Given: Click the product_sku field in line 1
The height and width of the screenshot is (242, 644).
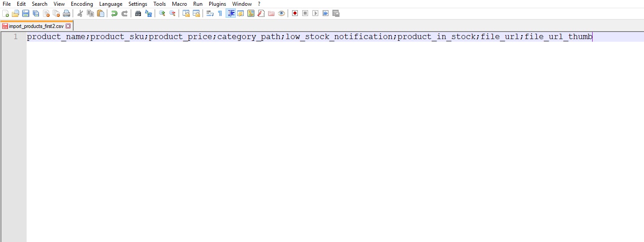Looking at the screenshot, I should click(117, 37).
